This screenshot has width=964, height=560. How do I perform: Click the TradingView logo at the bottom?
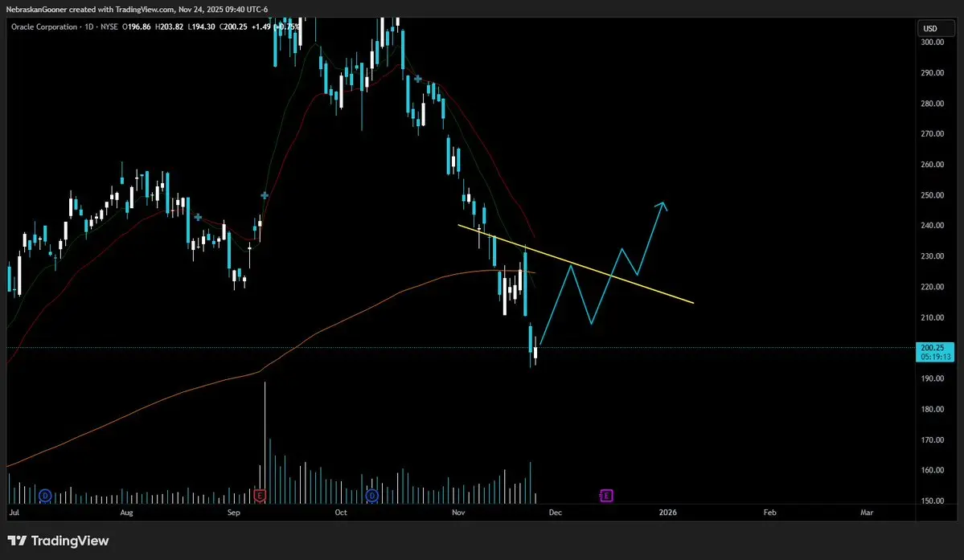tap(58, 541)
